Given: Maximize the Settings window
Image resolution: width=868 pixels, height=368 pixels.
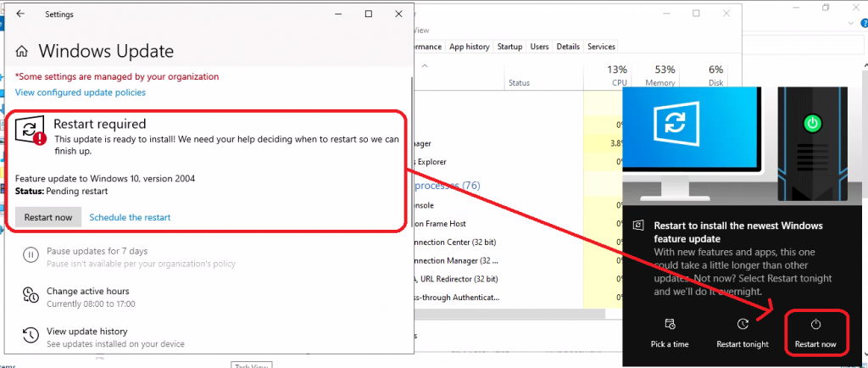Looking at the screenshot, I should [x=369, y=14].
